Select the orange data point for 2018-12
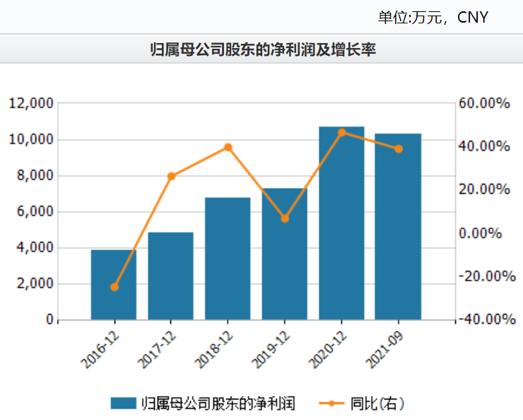The height and width of the screenshot is (420, 523). click(x=228, y=147)
